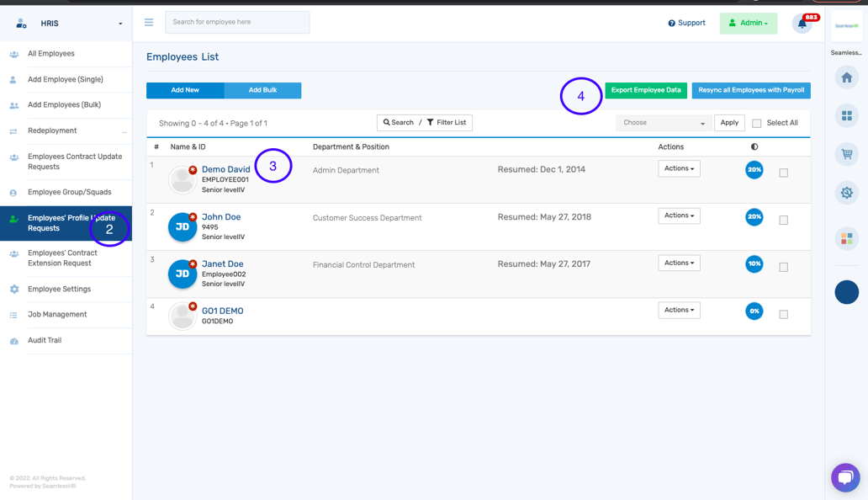Viewport: 868px width, 500px height.
Task: Open Janet Doe's profile name link
Action: (x=223, y=264)
